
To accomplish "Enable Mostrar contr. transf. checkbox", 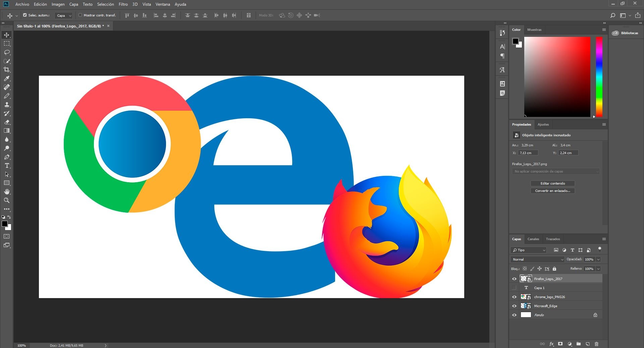I will click(x=80, y=15).
